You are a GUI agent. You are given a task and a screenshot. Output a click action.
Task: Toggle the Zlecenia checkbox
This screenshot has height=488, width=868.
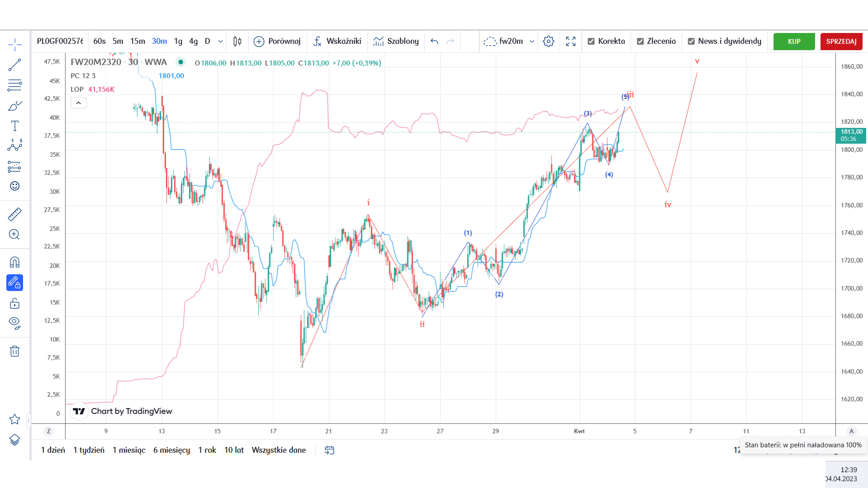(640, 41)
